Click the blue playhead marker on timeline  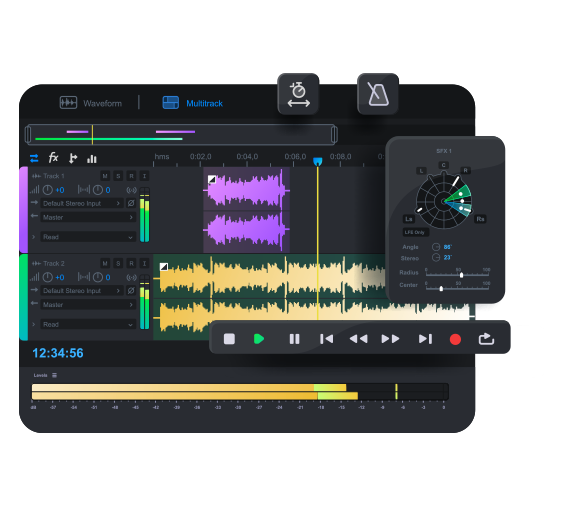click(x=317, y=162)
